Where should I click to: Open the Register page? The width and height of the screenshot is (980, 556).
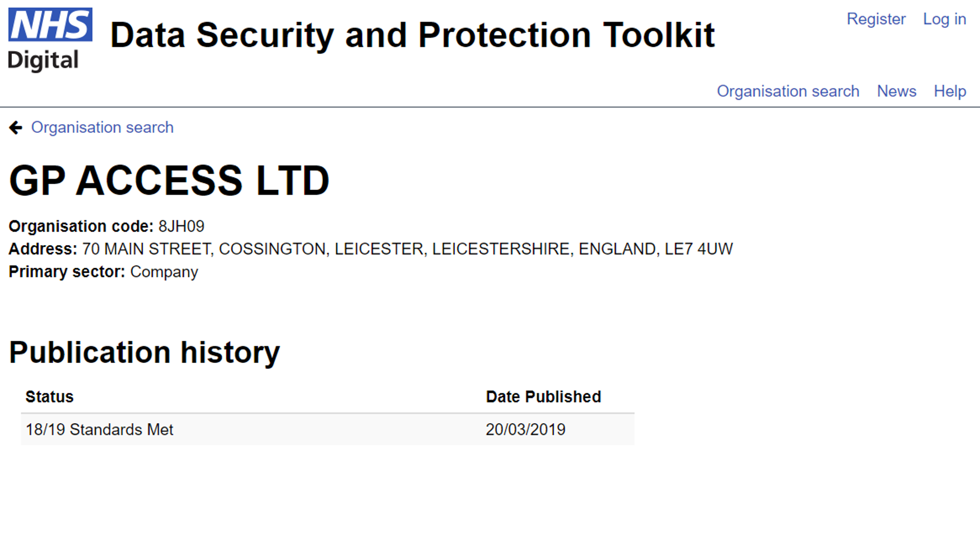(x=876, y=19)
